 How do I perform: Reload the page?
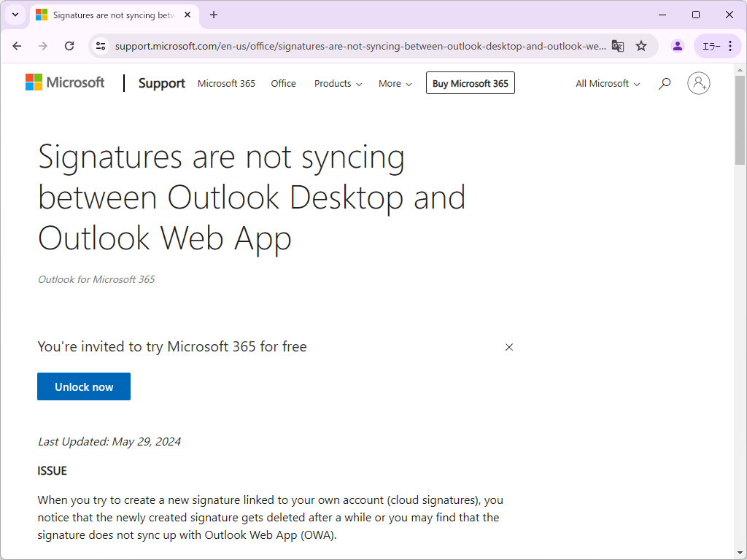(x=69, y=46)
